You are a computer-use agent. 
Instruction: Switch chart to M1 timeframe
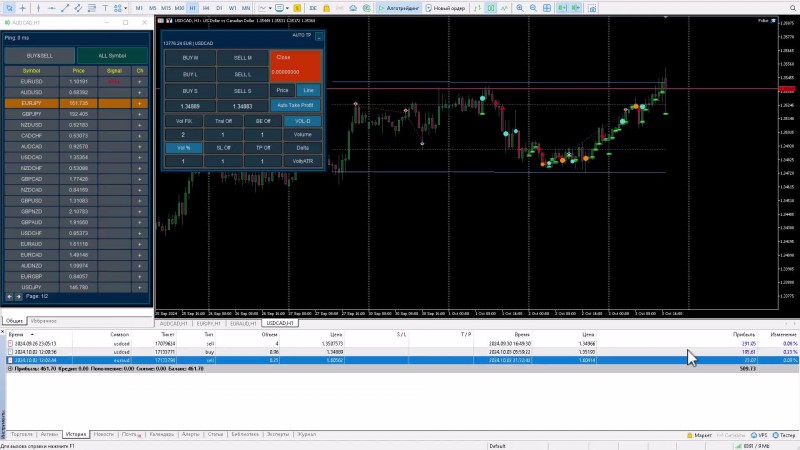tap(139, 8)
